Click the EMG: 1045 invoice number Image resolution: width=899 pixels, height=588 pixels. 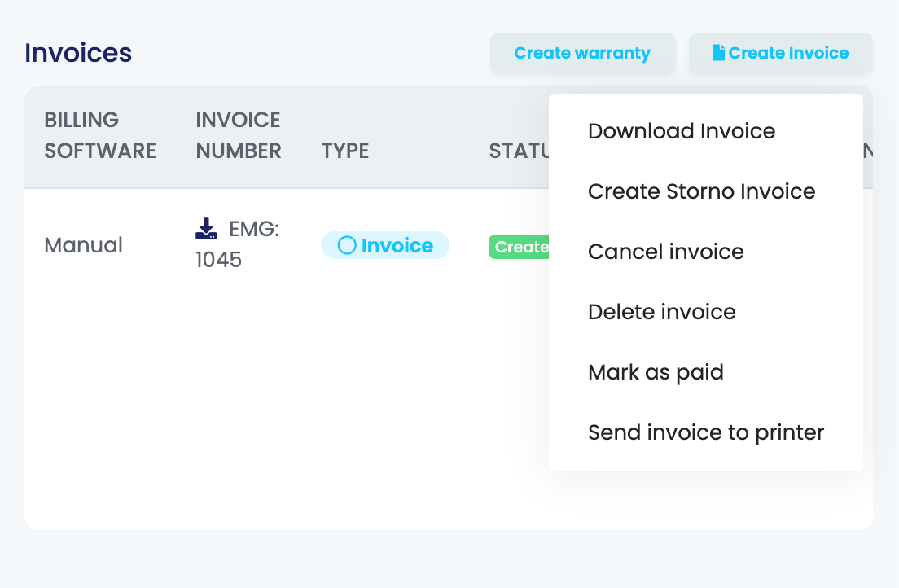[x=237, y=244]
